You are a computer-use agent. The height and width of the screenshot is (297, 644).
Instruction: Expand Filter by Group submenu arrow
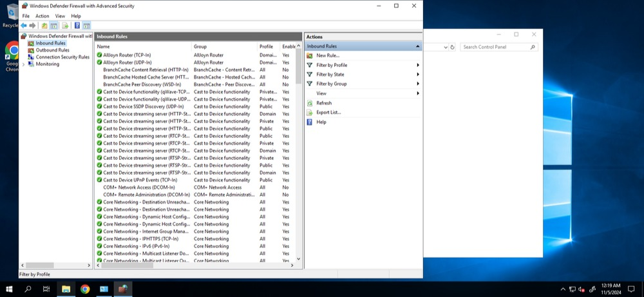(418, 84)
